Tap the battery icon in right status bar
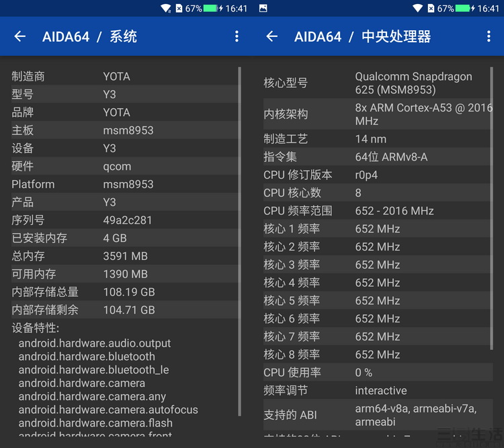Image resolution: width=504 pixels, height=448 pixels. click(464, 9)
